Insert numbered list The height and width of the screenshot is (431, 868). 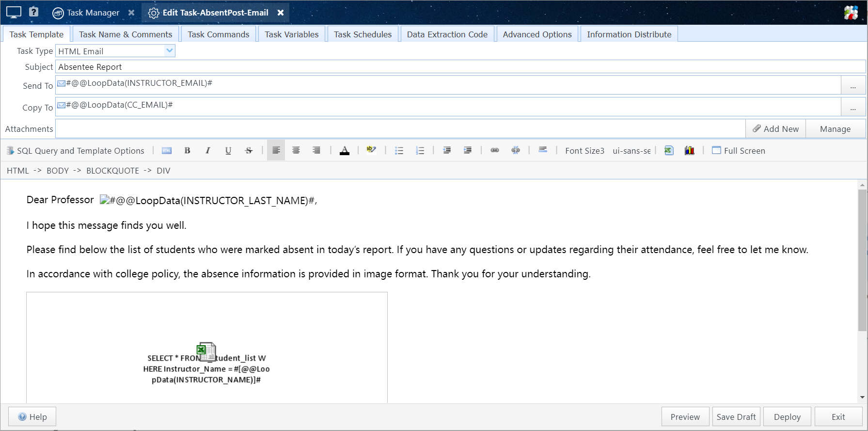click(x=420, y=151)
